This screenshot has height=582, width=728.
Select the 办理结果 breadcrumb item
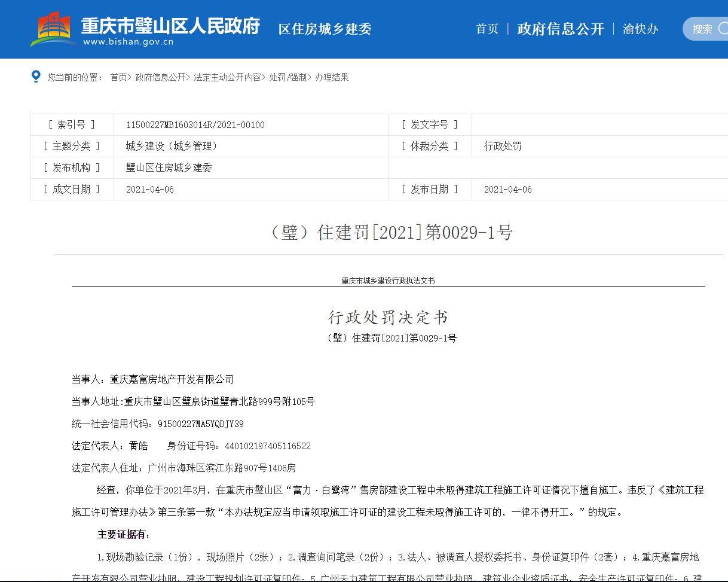coord(332,77)
